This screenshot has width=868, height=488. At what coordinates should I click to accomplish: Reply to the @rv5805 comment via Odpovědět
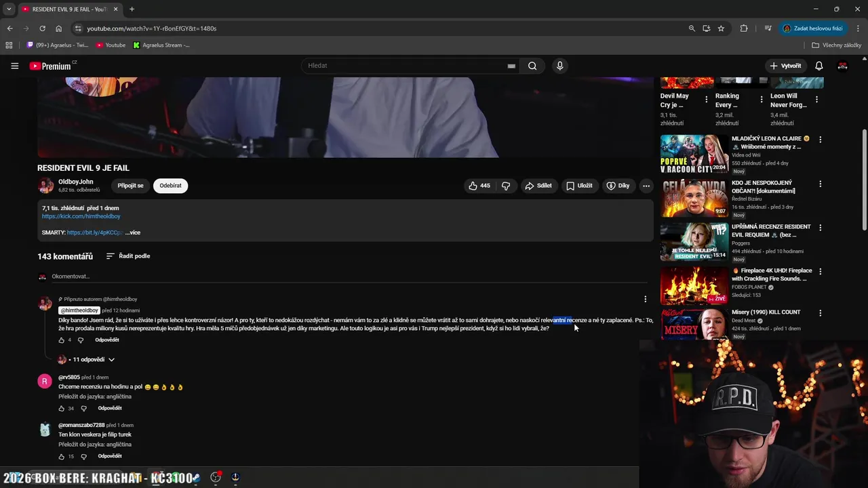(110, 409)
